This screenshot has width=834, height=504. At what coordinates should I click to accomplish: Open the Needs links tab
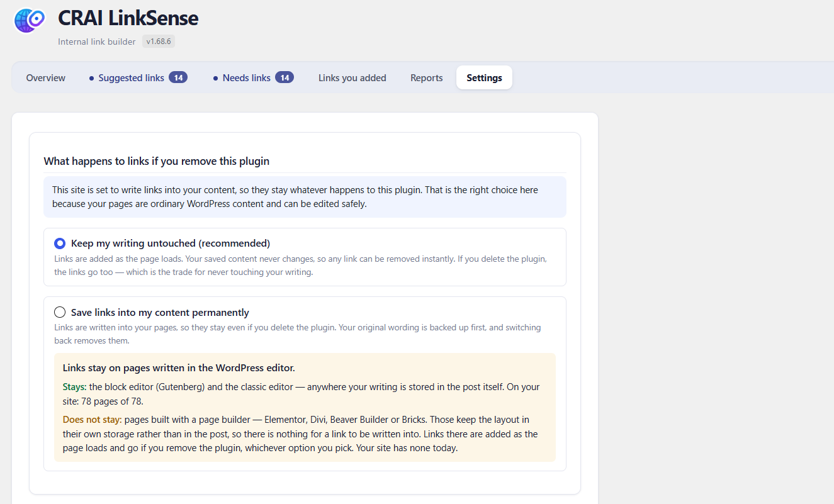tap(254, 78)
